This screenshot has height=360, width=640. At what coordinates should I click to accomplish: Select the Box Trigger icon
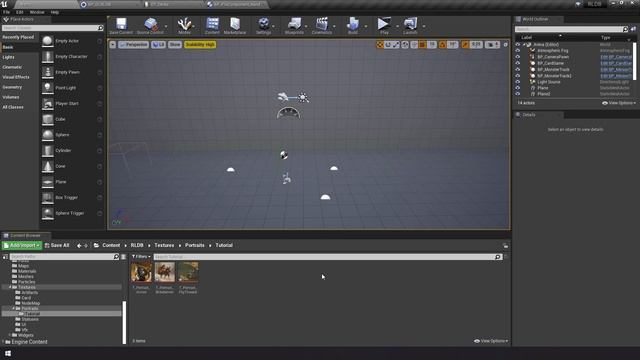(48, 198)
